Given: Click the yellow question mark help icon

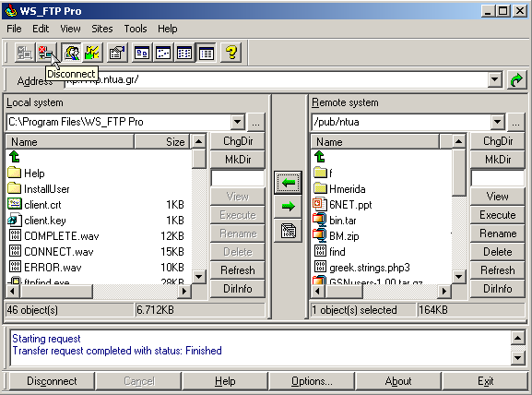Looking at the screenshot, I should [x=231, y=53].
